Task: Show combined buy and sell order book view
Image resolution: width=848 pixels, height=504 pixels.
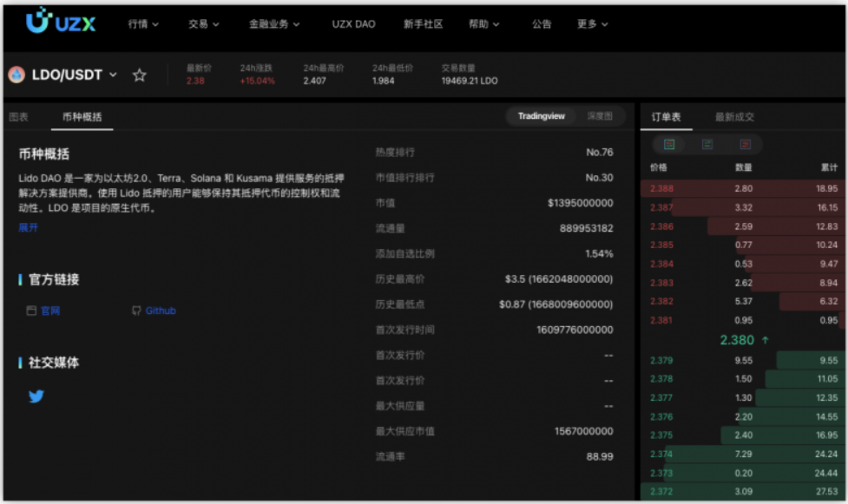Action: pyautogui.click(x=669, y=144)
